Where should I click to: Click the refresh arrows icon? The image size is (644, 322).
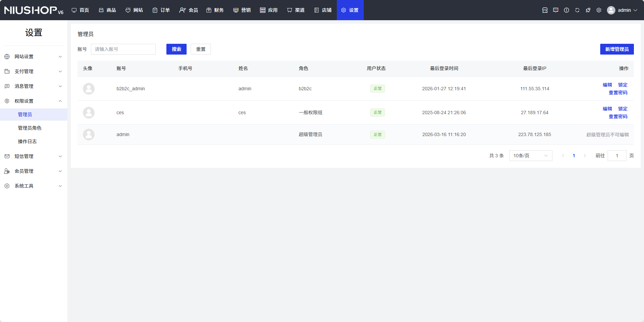577,10
